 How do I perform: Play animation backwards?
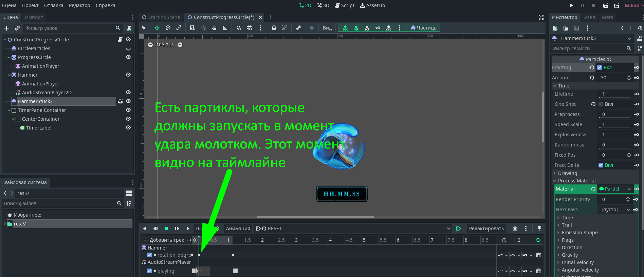coord(145,229)
